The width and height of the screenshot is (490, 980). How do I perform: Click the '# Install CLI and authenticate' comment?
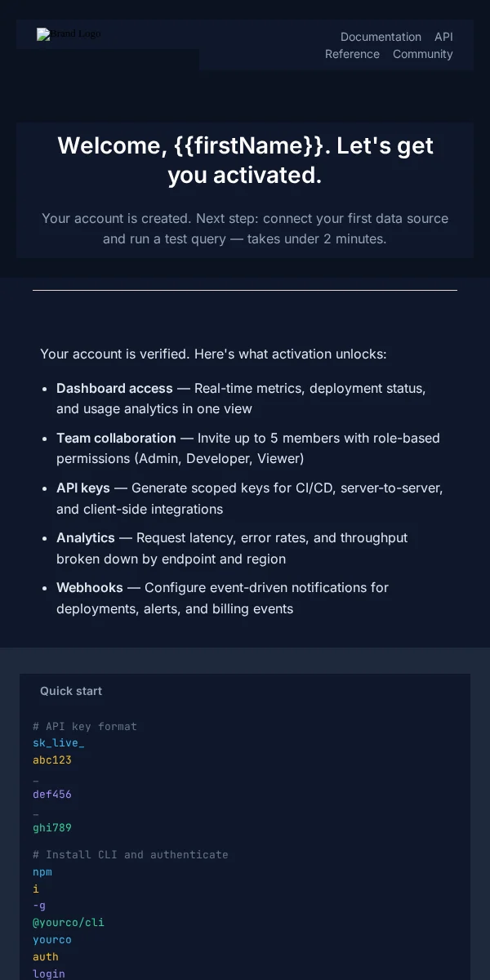pyautogui.click(x=131, y=854)
